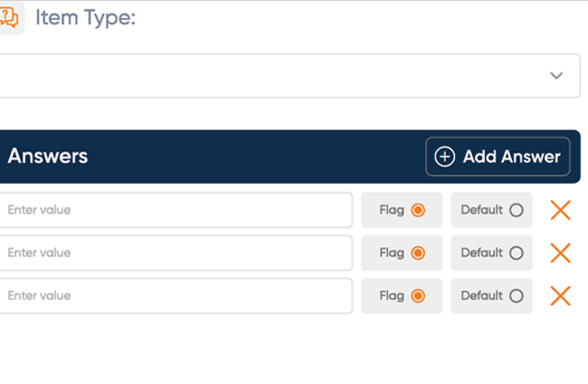
Task: Click the Add Answer button
Action: click(x=498, y=157)
